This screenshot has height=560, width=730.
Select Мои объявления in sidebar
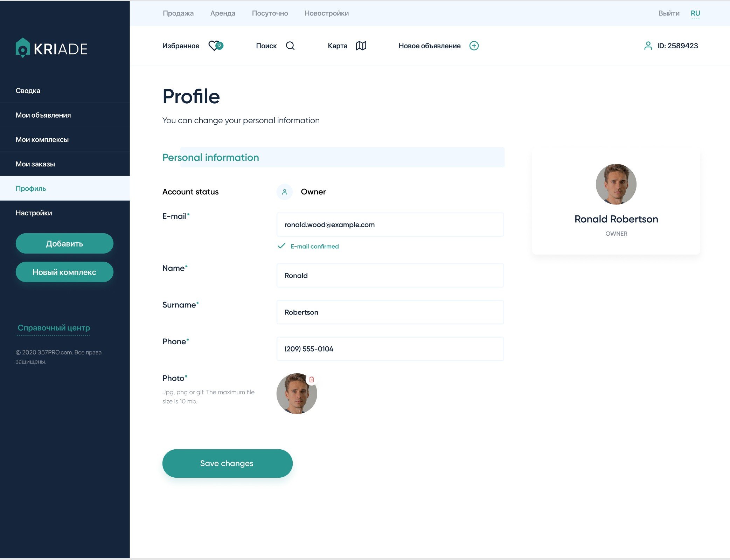pos(43,115)
